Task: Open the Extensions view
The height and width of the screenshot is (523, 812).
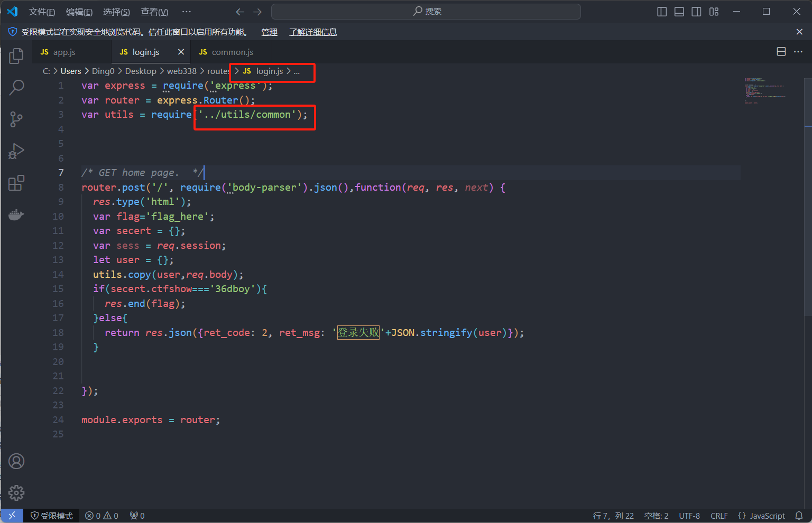Action: 16,183
